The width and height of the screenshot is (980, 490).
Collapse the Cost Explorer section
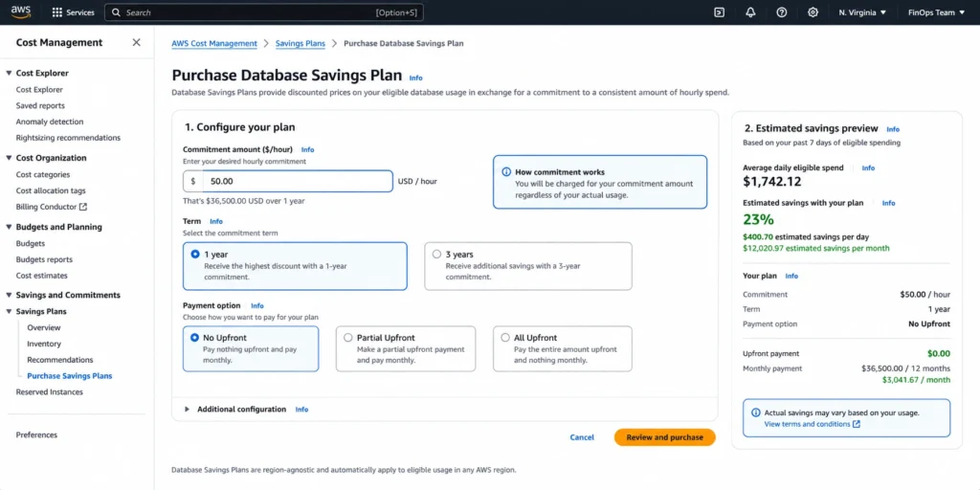pos(9,73)
